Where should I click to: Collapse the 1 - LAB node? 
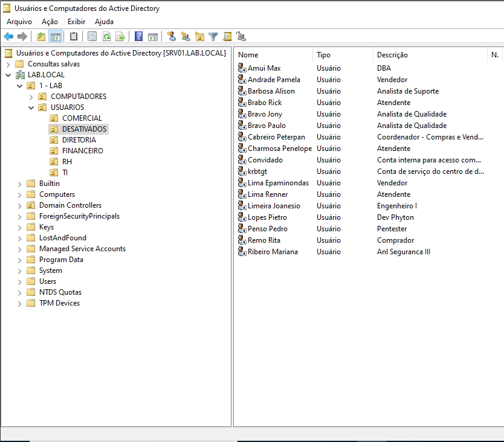tap(20, 86)
